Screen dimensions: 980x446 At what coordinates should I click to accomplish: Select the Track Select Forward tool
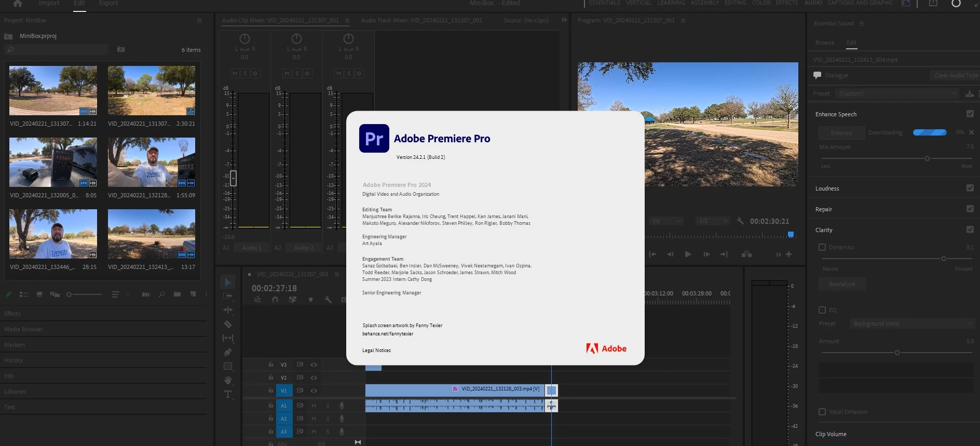coord(227,296)
